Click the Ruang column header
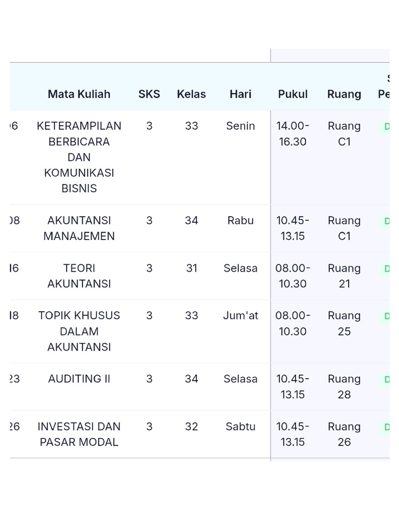The height and width of the screenshot is (532, 399). tap(344, 94)
